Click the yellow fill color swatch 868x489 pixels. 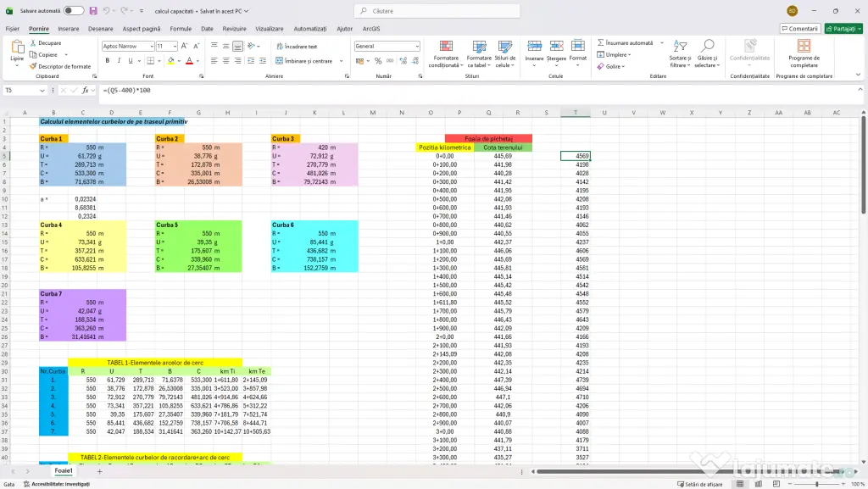(x=171, y=61)
